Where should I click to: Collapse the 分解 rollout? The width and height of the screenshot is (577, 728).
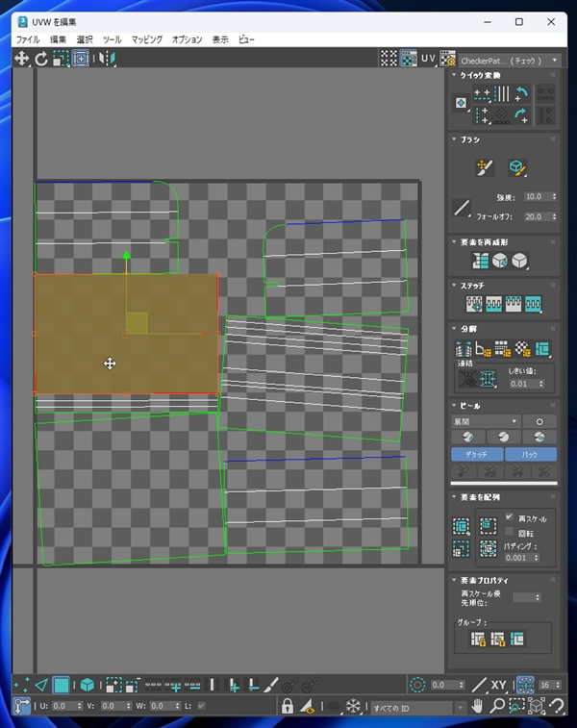coord(454,329)
